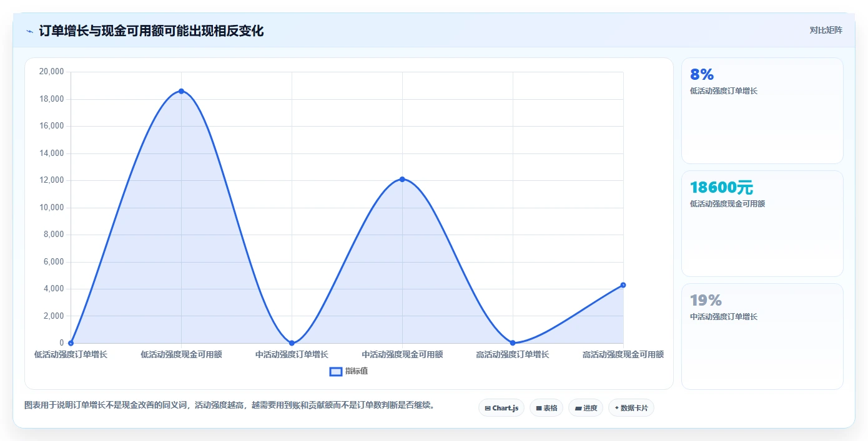Click data point at 中活动强度订单增长
Viewport: 868px width, 441px height.
(292, 343)
